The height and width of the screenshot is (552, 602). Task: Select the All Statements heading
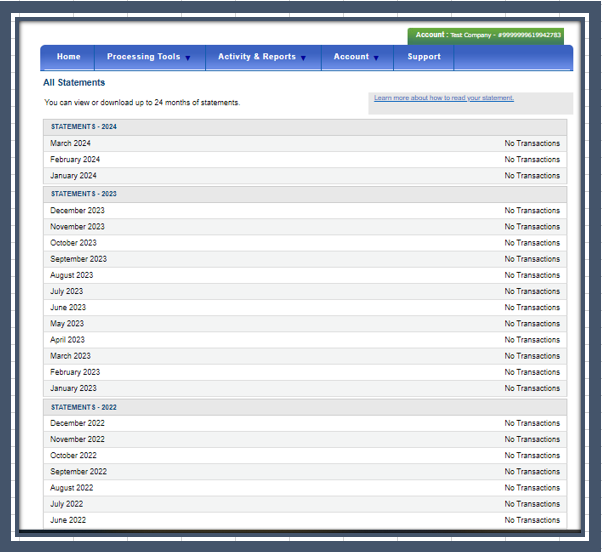tap(74, 83)
